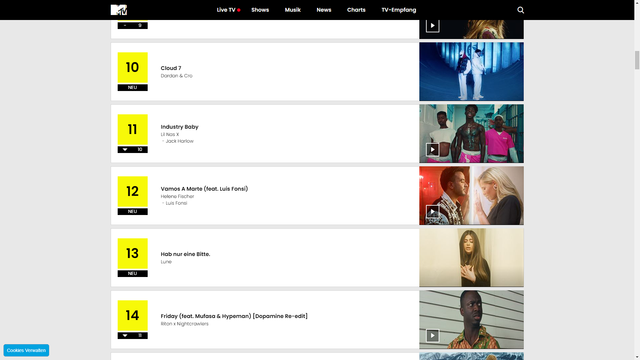Open the search magnifier icon

pyautogui.click(x=520, y=10)
